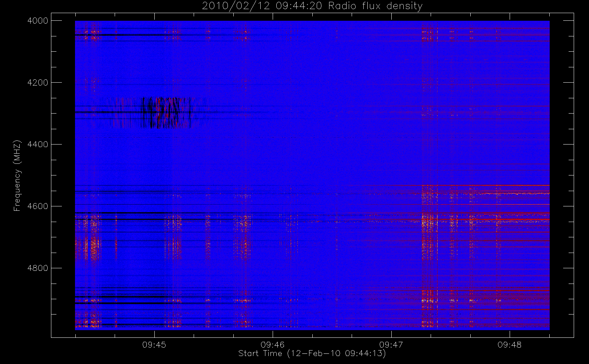This screenshot has width=589, height=364.
Task: Click the '09:48' time axis label
Action: [x=510, y=345]
